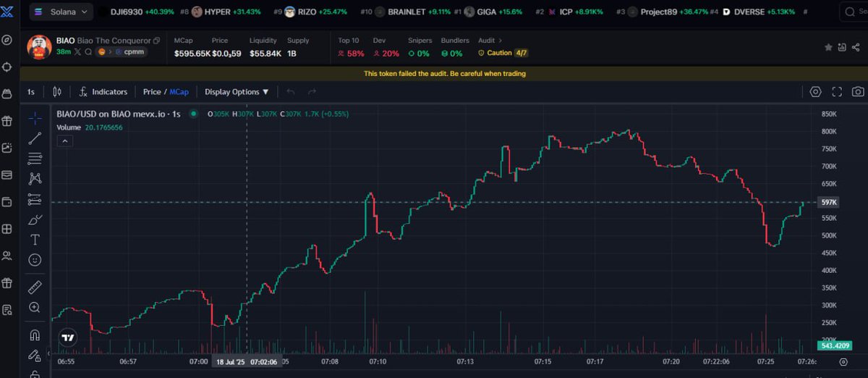Share the BIAO token page
The width and height of the screenshot is (868, 378).
point(856,47)
